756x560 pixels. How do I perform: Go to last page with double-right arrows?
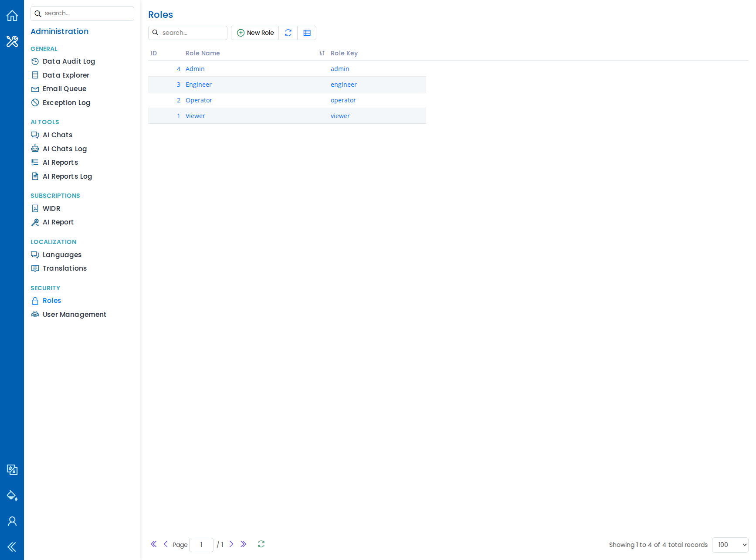pos(243,544)
